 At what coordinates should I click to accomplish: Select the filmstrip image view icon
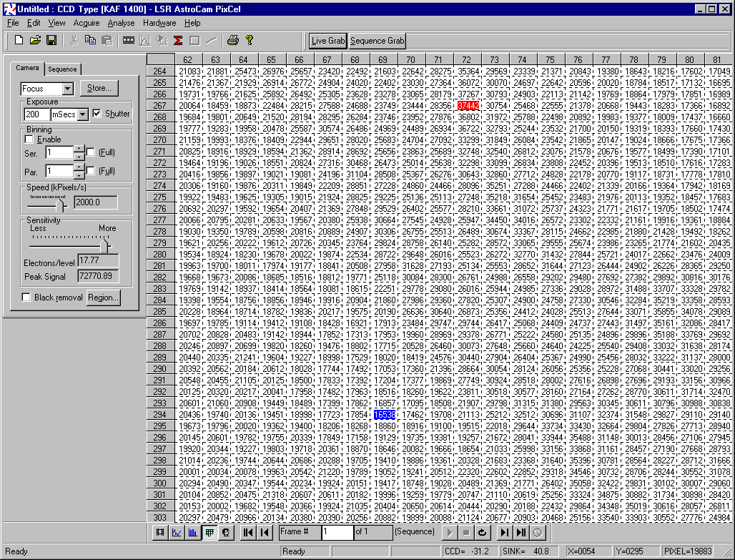point(160,532)
